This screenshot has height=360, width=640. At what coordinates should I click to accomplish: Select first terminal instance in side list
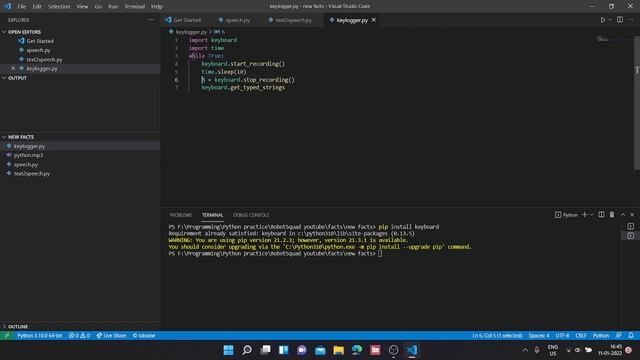[631, 227]
